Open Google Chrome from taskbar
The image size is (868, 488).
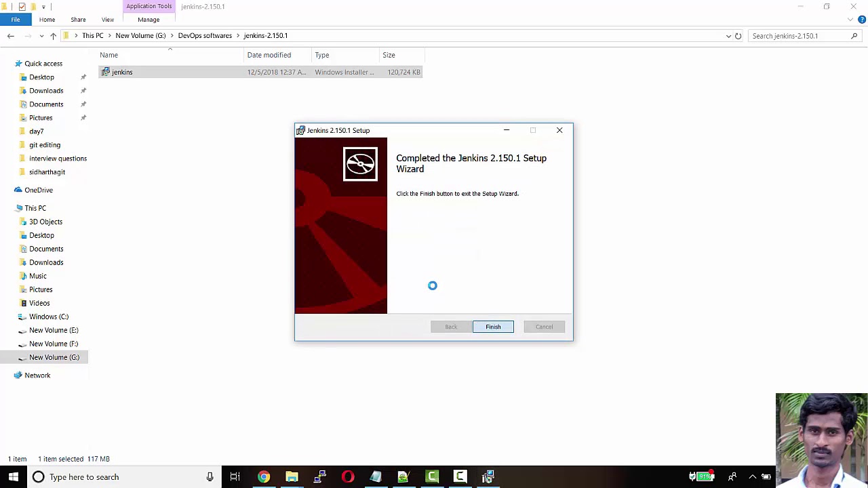pos(264,477)
